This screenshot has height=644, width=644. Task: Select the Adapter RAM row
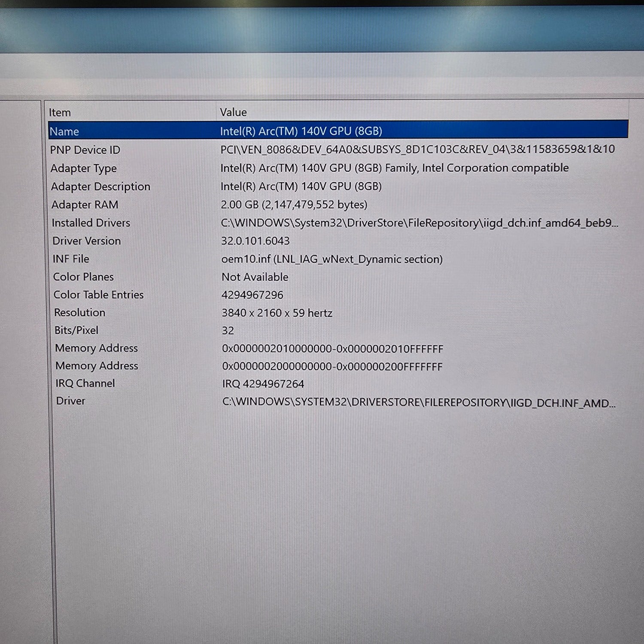[x=85, y=205]
